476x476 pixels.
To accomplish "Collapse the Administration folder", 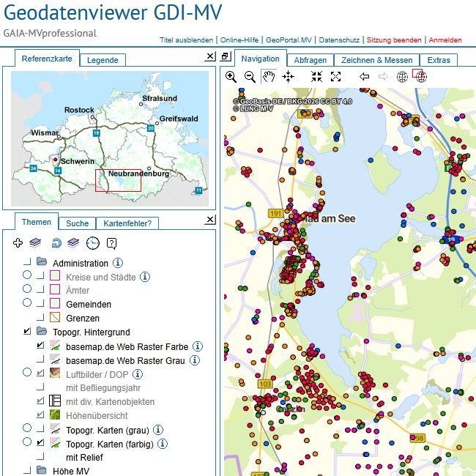I will tap(42, 261).
